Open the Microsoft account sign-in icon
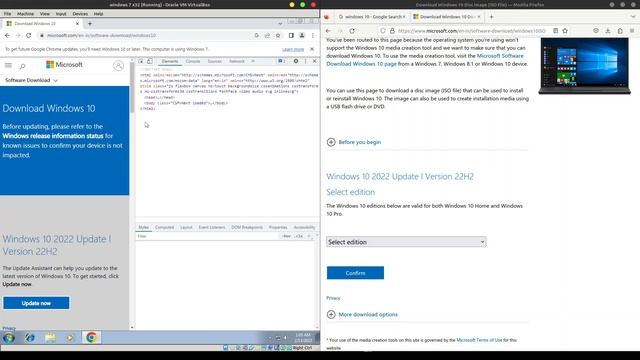The image size is (640, 360). 118,65
